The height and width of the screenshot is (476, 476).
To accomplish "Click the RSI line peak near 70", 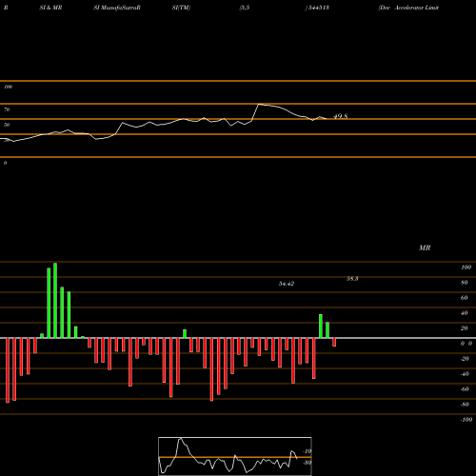I will (x=259, y=104).
